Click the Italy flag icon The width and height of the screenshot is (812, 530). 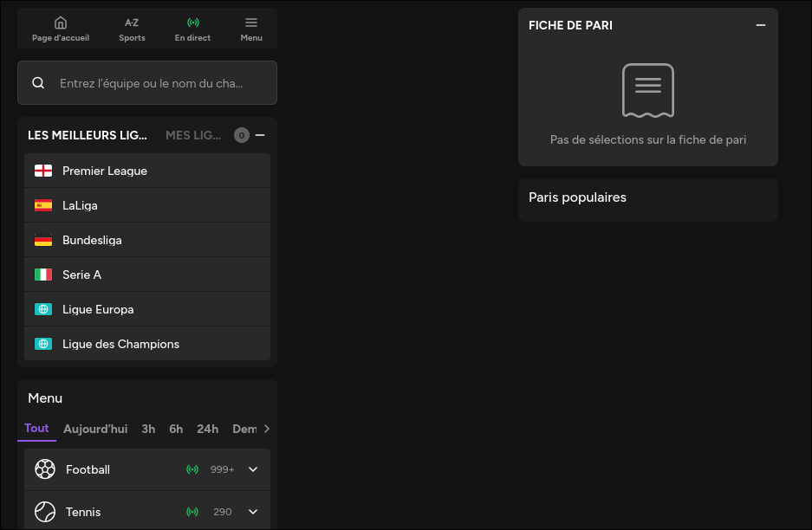coord(43,275)
